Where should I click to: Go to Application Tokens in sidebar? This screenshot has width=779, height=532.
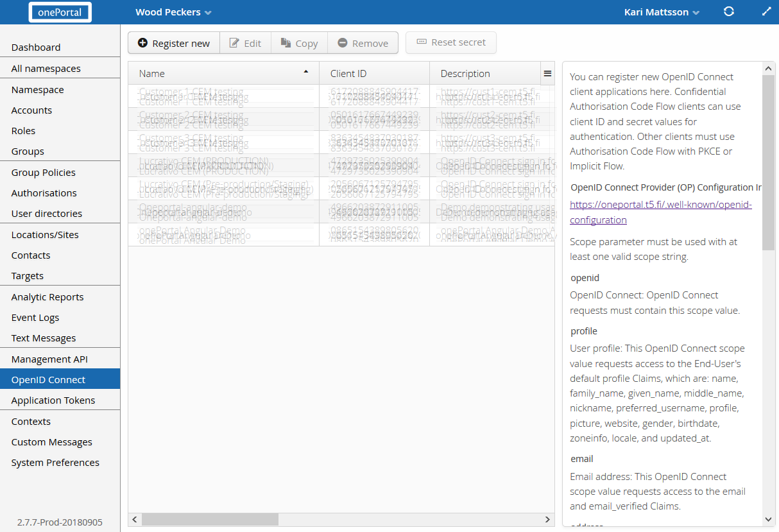[53, 400]
